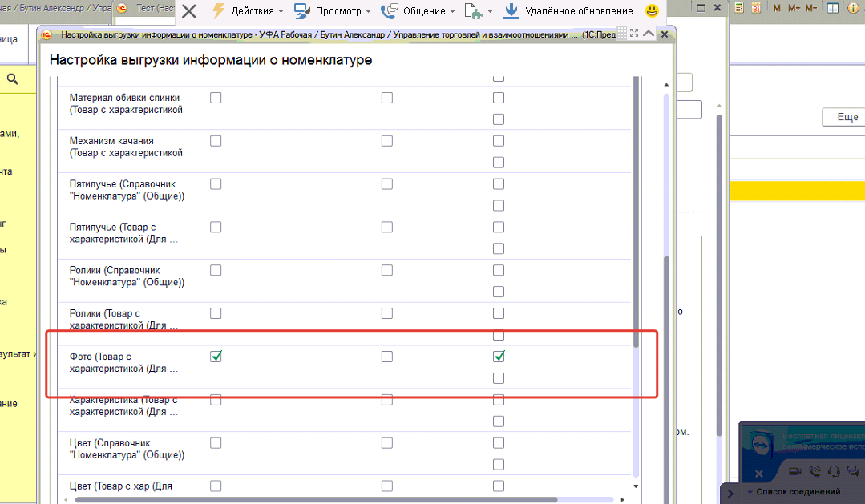Click the TeamViewer headset audio icon
The image size is (865, 504).
[834, 472]
